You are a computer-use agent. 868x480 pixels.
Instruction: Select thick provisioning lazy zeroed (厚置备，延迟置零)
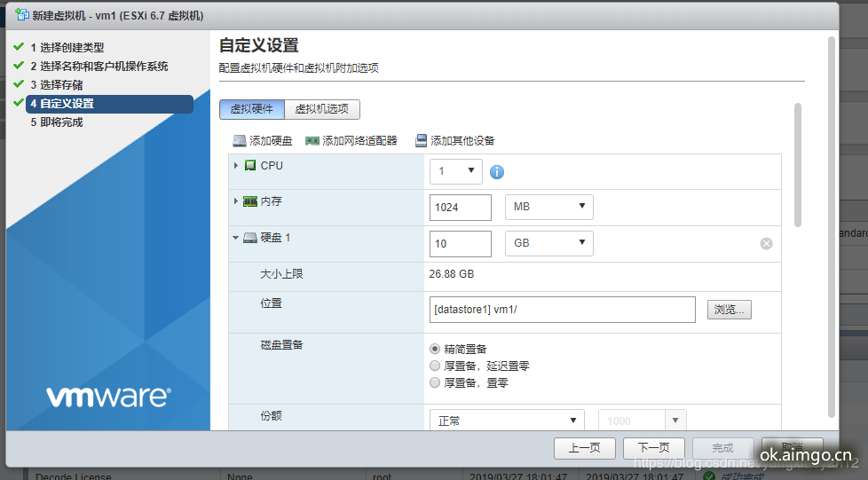435,366
